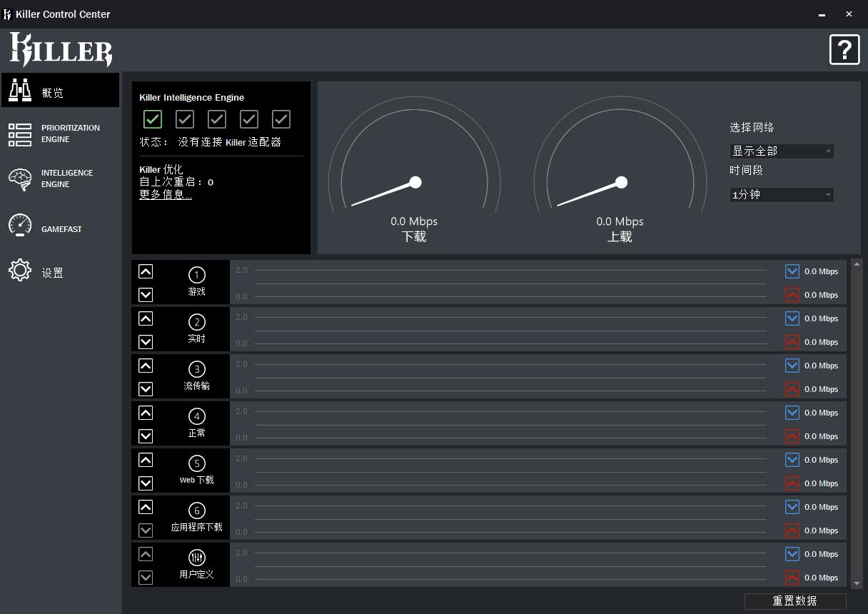The image size is (868, 614).
Task: Click the priority 6 应用程序下载 circle icon
Action: [197, 510]
